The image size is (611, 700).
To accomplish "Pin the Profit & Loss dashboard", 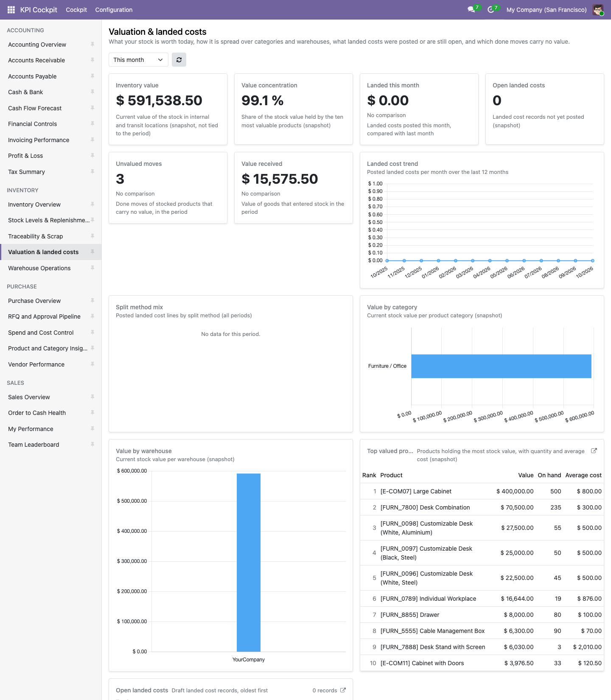I will 92,156.
